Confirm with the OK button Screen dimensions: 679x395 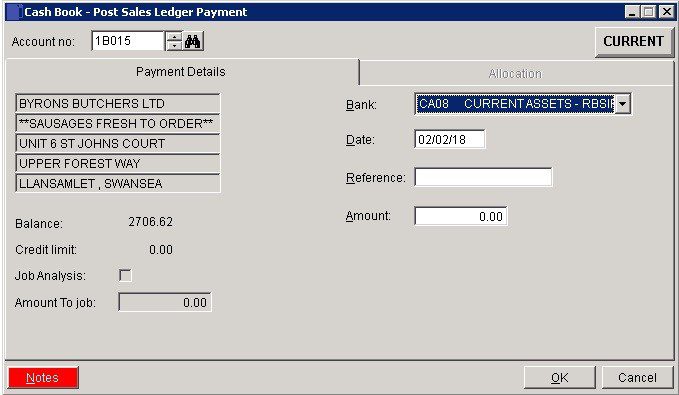tap(559, 378)
